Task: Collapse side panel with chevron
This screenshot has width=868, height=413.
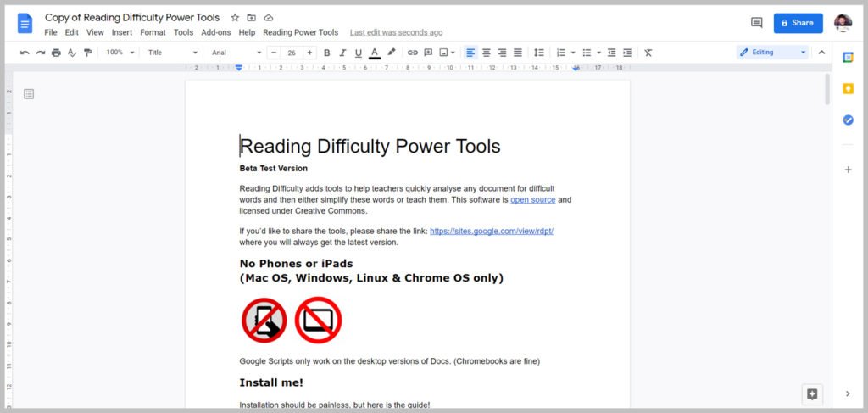Action: [x=848, y=393]
